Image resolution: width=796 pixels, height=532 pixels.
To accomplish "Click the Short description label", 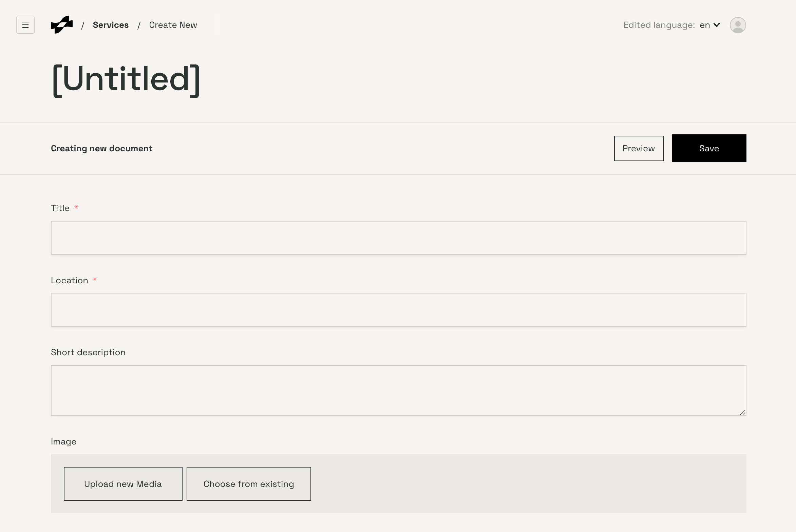I will click(88, 353).
